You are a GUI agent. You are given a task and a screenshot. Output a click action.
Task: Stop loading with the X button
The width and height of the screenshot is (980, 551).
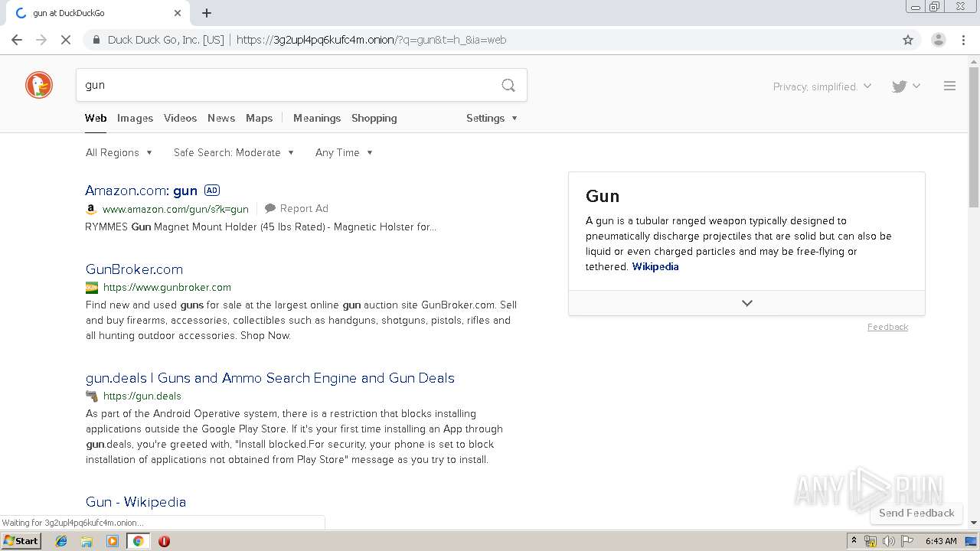66,40
